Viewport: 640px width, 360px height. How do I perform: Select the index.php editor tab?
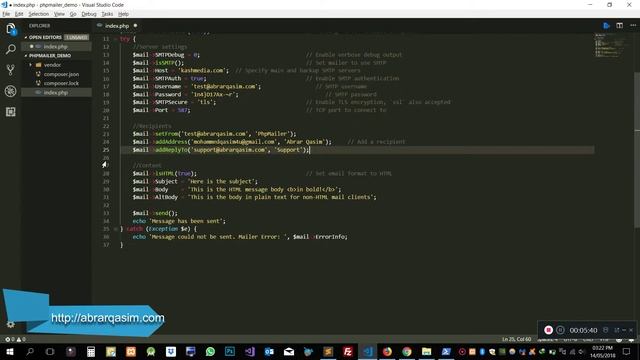(117, 26)
